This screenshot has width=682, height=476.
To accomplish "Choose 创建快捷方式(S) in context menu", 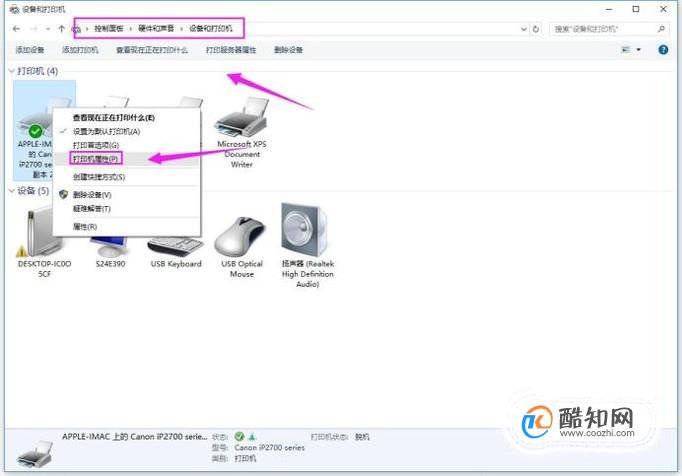I will (x=127, y=177).
